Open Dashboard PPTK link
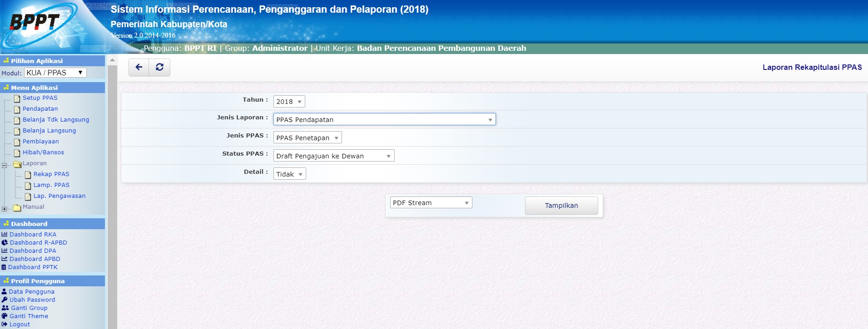868x329 pixels. pos(33,267)
